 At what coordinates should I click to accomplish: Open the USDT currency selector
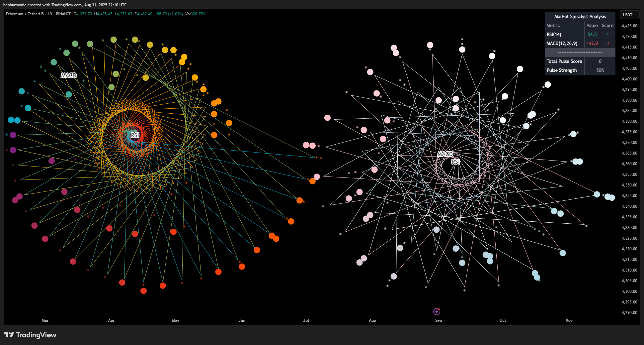click(x=629, y=15)
